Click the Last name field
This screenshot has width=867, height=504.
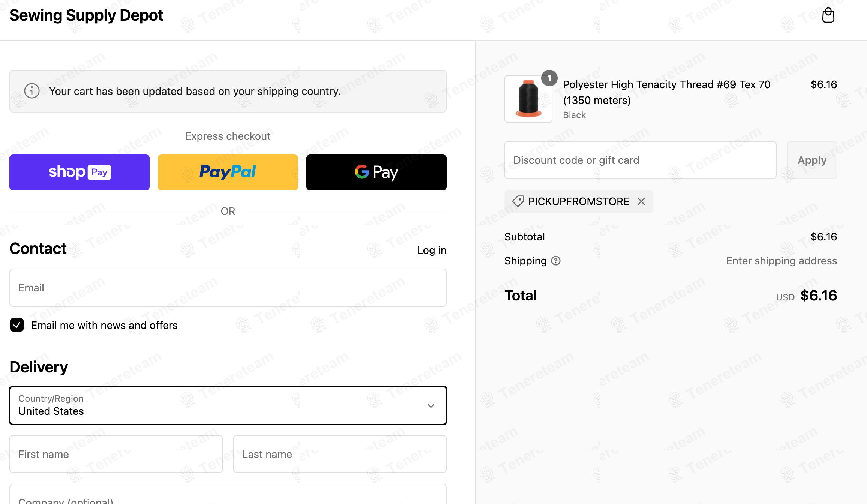pos(340,454)
